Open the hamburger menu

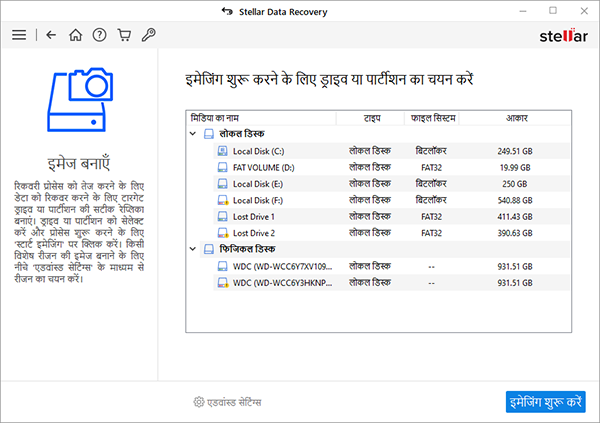point(18,35)
